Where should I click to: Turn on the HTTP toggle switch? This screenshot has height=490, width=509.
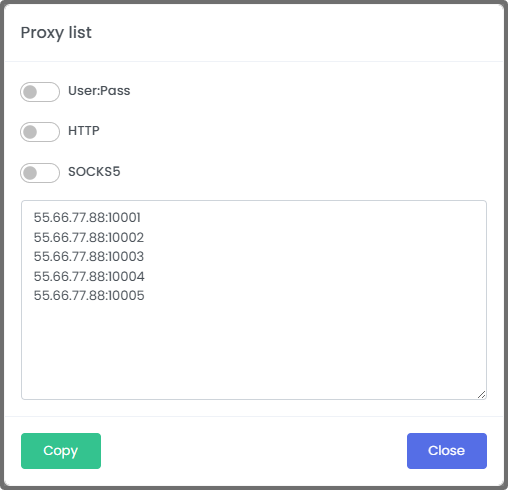point(40,132)
